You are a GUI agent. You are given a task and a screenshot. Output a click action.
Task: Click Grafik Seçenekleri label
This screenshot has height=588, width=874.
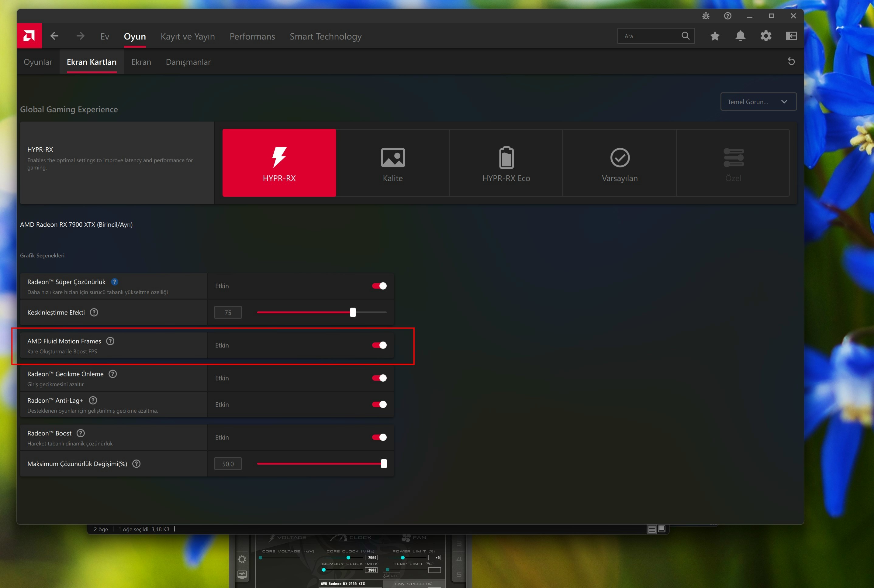pyautogui.click(x=42, y=255)
